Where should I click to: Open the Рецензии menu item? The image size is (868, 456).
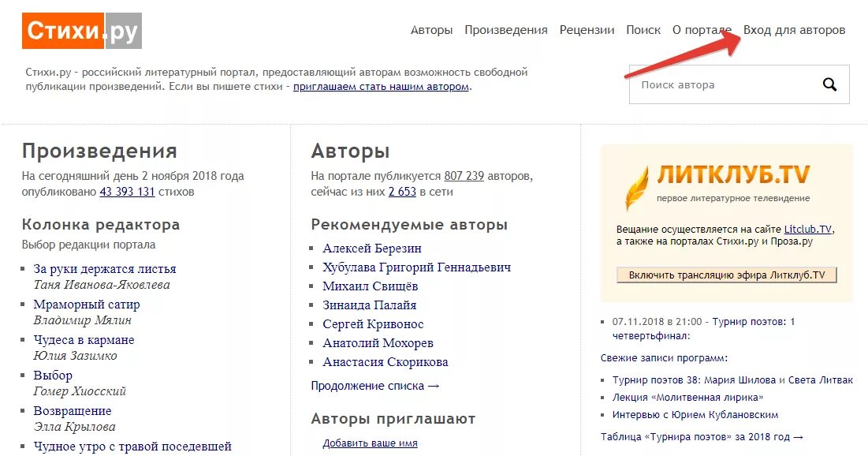coord(587,30)
